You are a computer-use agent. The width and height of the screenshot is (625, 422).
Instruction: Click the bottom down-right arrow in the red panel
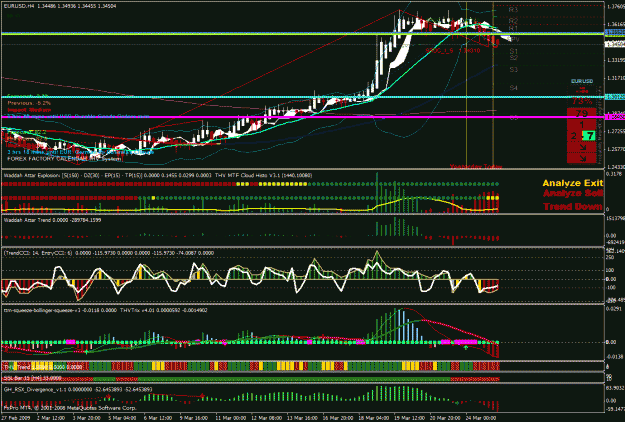coord(583,159)
